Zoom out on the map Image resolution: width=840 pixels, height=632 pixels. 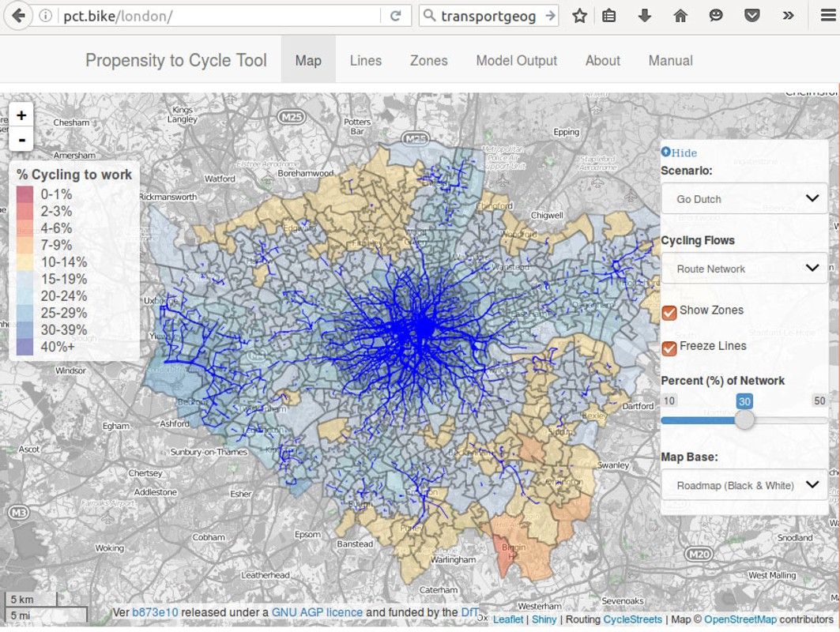pos(21,139)
